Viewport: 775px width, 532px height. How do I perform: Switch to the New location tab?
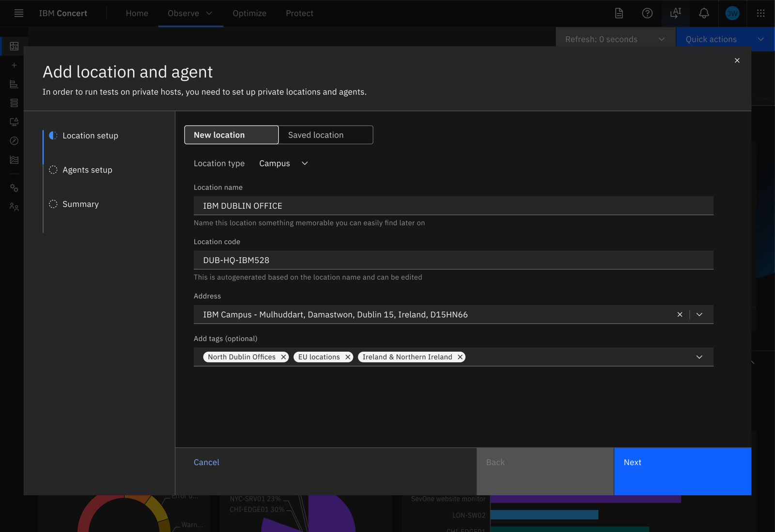(x=232, y=135)
